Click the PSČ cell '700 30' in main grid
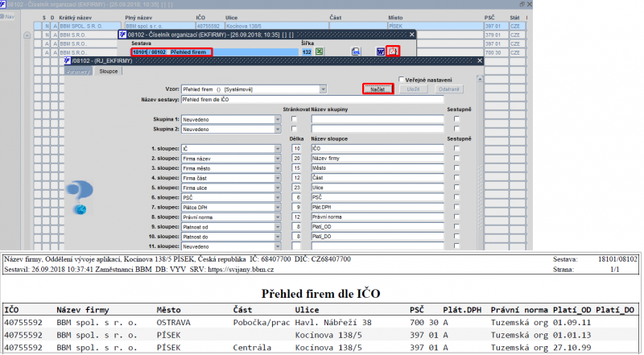Image resolution: width=644 pixels, height=355 pixels. 496,52
